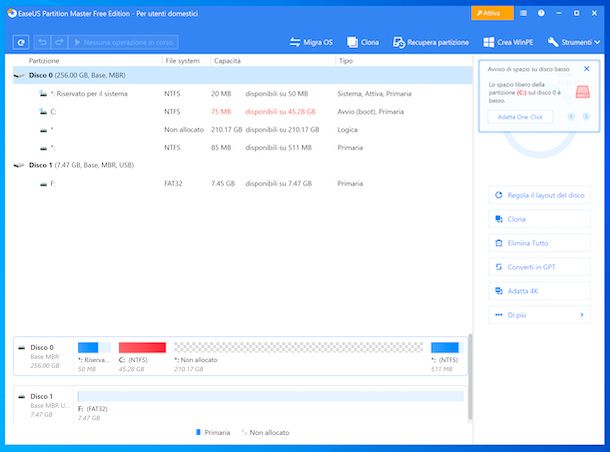Click the Capacità column header
The width and height of the screenshot is (610, 452).
pos(228,61)
